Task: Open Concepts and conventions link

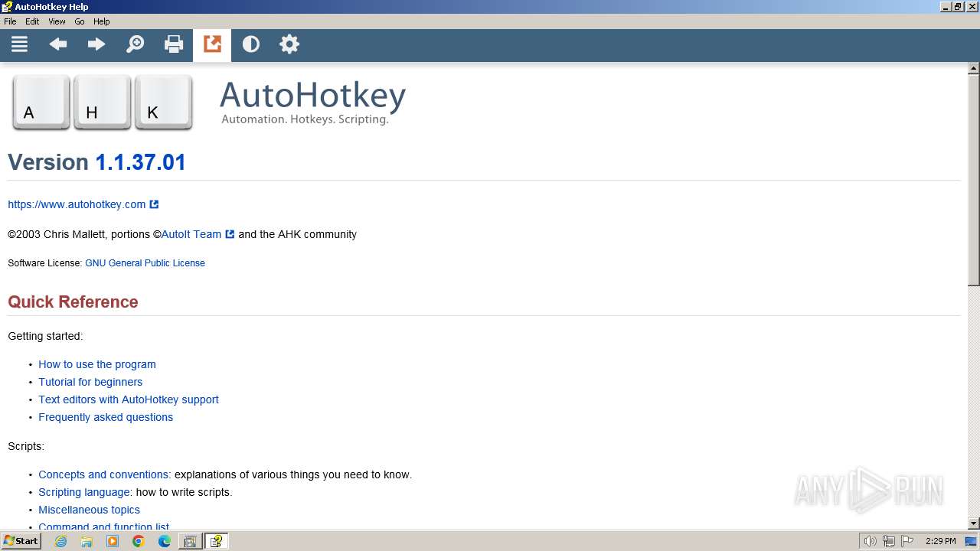Action: tap(105, 474)
